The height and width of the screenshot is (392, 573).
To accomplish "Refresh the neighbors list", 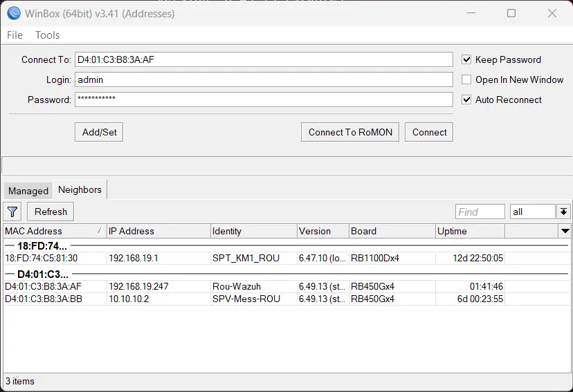I will pos(51,212).
